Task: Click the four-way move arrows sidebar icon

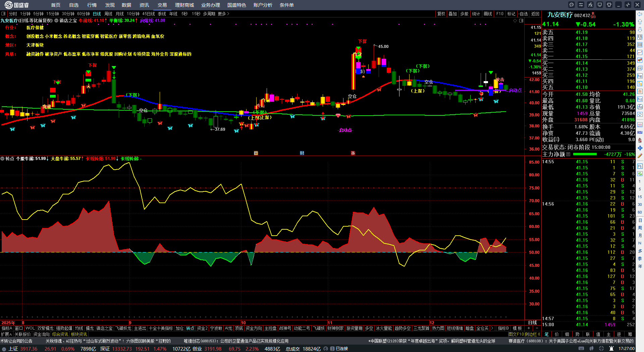Action: pyautogui.click(x=640, y=148)
